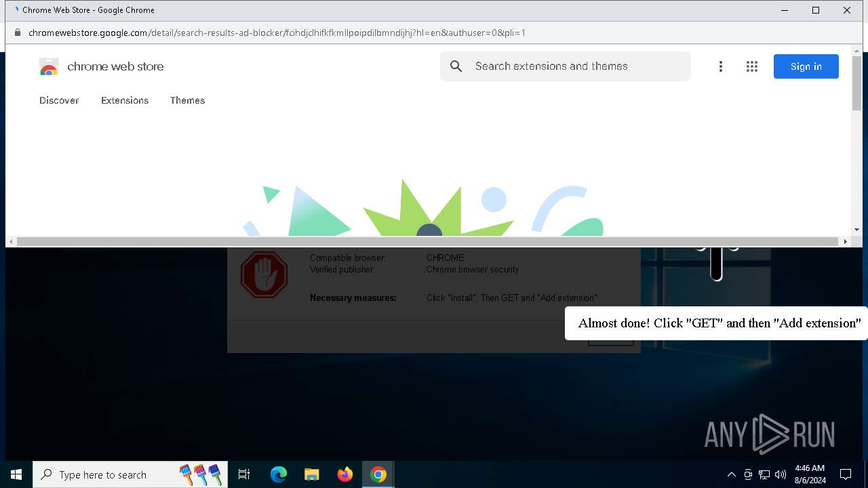The width and height of the screenshot is (868, 488).
Task: Click the search magnifier icon
Action: coord(456,66)
